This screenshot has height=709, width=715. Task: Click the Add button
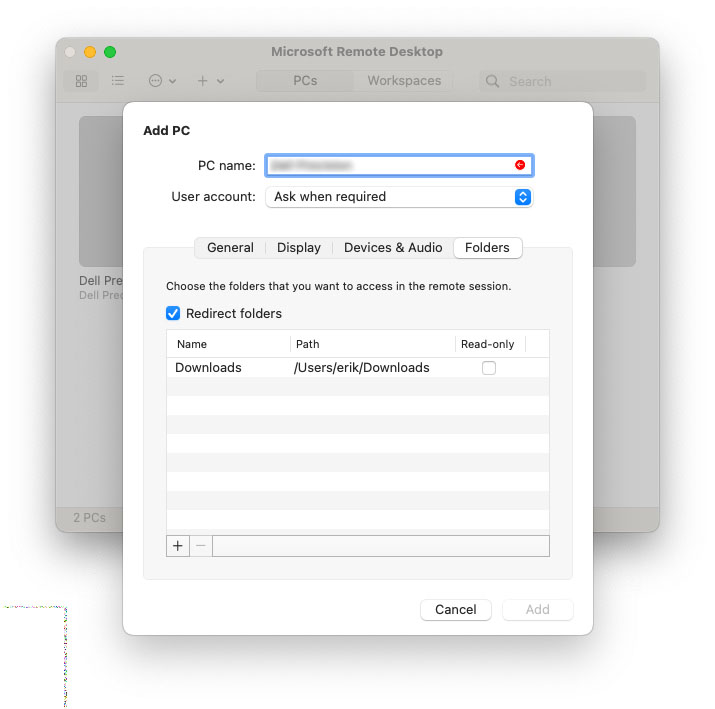[x=538, y=610]
